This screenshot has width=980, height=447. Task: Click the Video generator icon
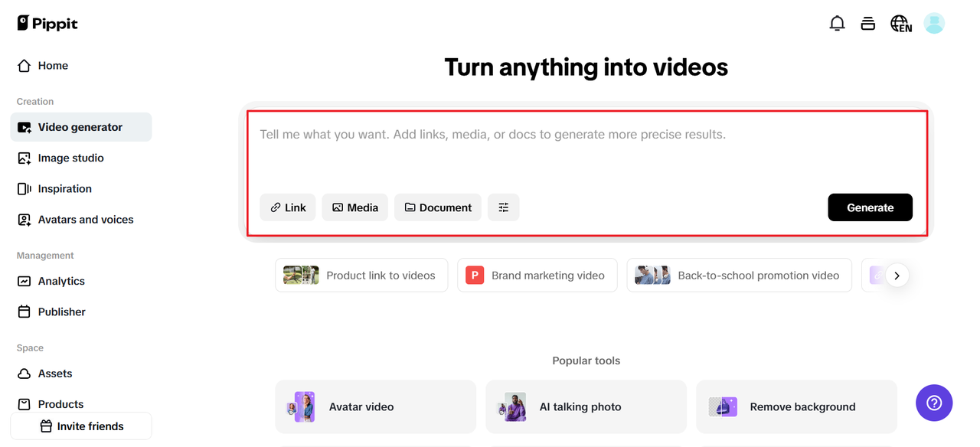[x=24, y=127]
